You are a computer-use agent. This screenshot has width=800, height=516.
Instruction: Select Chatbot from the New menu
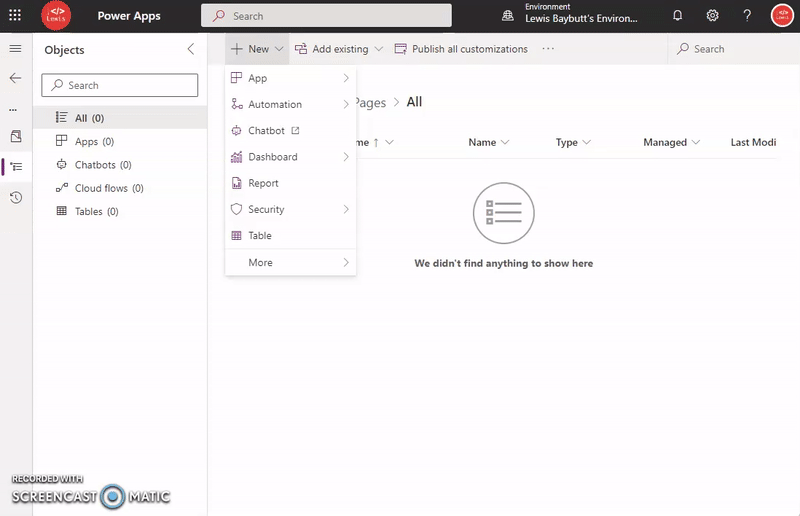point(266,131)
